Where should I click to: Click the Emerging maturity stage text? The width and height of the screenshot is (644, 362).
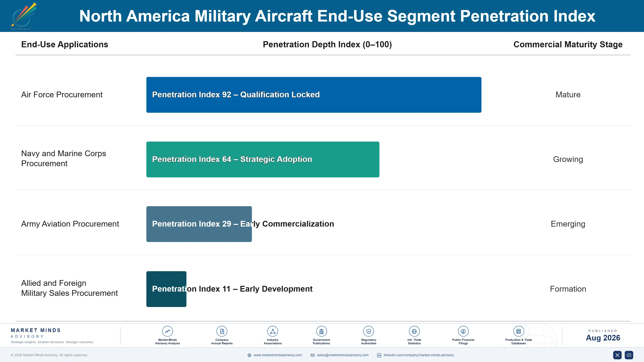(568, 224)
